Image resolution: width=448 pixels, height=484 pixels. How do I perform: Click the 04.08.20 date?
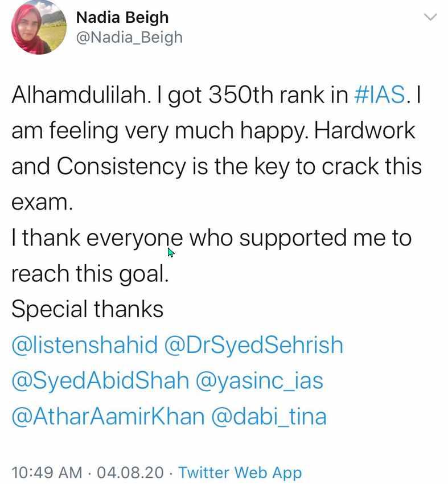pyautogui.click(x=130, y=472)
